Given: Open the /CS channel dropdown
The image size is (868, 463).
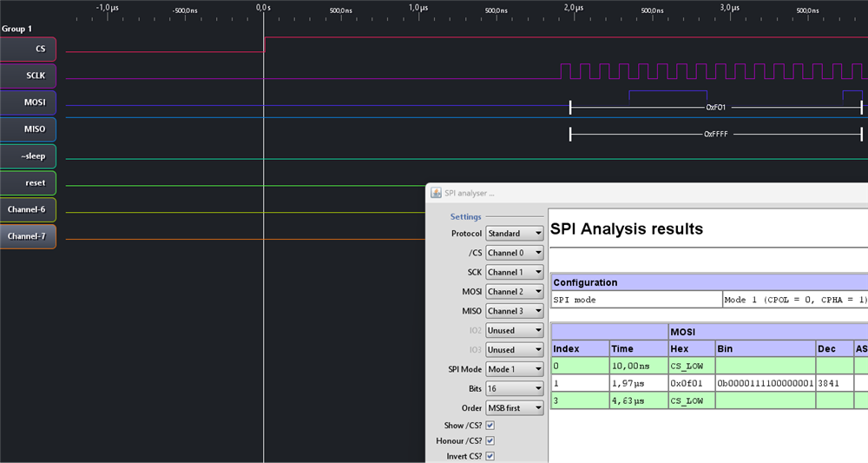Looking at the screenshot, I should click(514, 253).
